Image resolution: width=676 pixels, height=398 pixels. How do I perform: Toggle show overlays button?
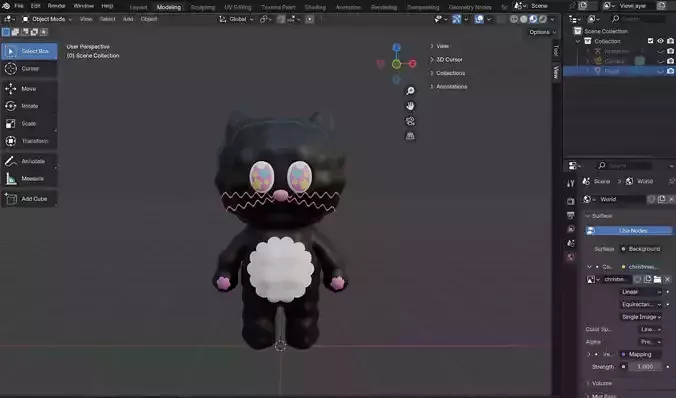[479, 19]
